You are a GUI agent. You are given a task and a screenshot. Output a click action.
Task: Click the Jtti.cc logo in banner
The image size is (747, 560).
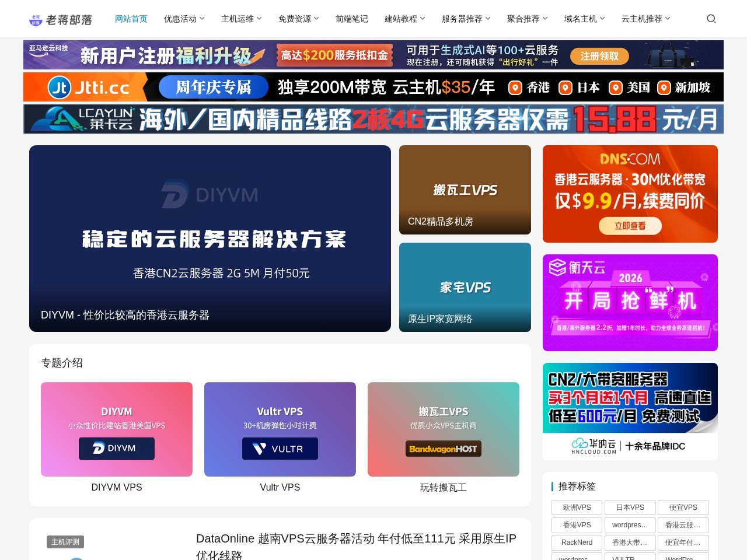click(89, 87)
